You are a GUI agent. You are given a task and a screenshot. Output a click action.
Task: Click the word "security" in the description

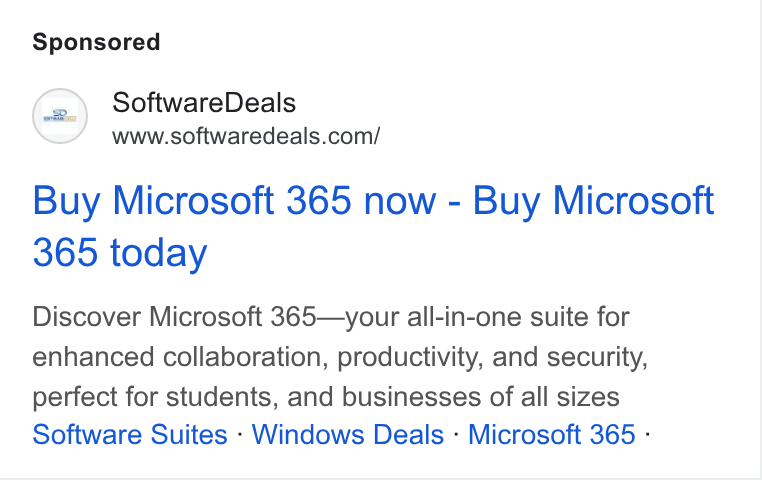pos(597,358)
